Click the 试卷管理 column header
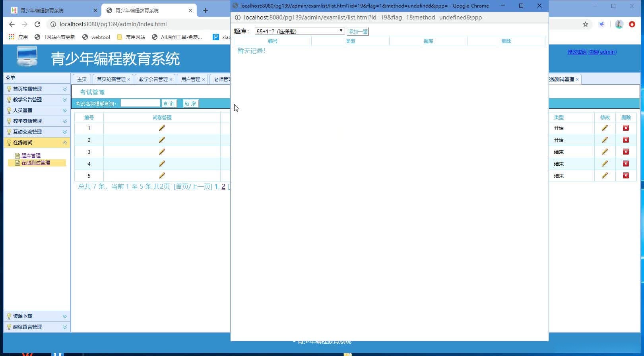644x356 pixels. (162, 118)
